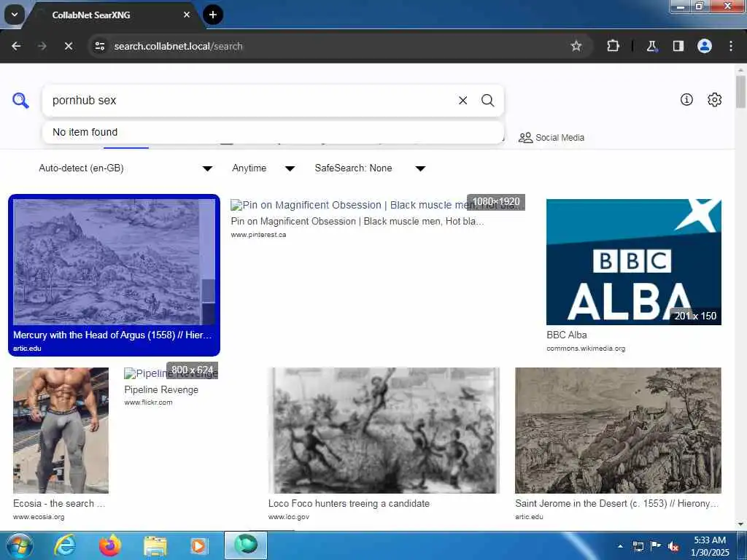Toggle the browser side panel
Screen dimensions: 747x560
678,46
